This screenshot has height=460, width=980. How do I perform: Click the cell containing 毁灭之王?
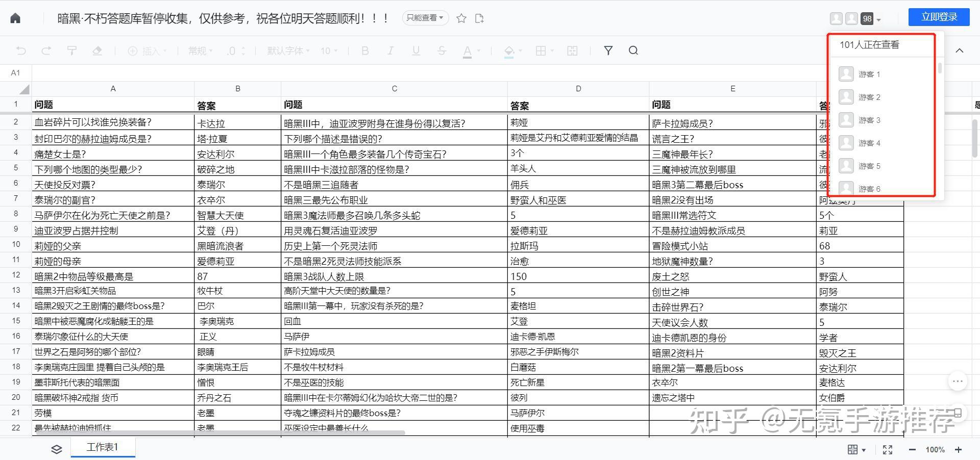pyautogui.click(x=860, y=352)
